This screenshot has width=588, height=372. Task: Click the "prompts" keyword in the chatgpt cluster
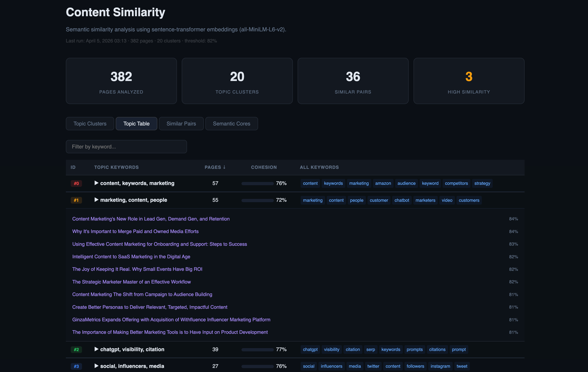click(x=415, y=349)
